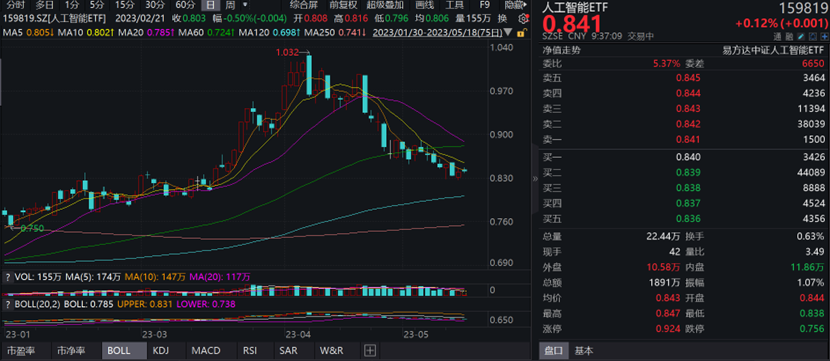Select the KDJ indicator tab
The height and width of the screenshot is (361, 830).
pyautogui.click(x=161, y=350)
